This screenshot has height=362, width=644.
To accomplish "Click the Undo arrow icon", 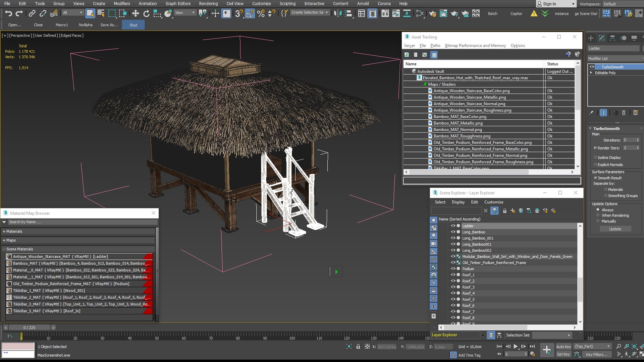I will [8, 13].
